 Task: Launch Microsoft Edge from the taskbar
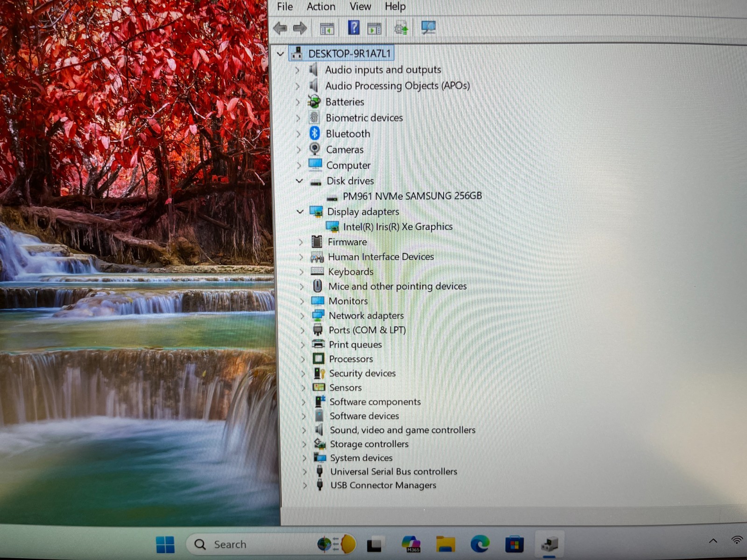480,544
